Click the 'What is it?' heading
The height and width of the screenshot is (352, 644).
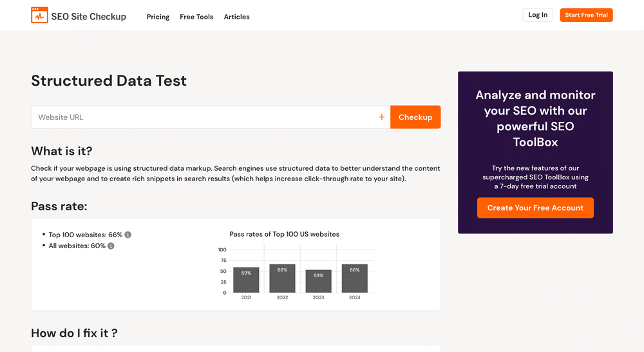[62, 151]
